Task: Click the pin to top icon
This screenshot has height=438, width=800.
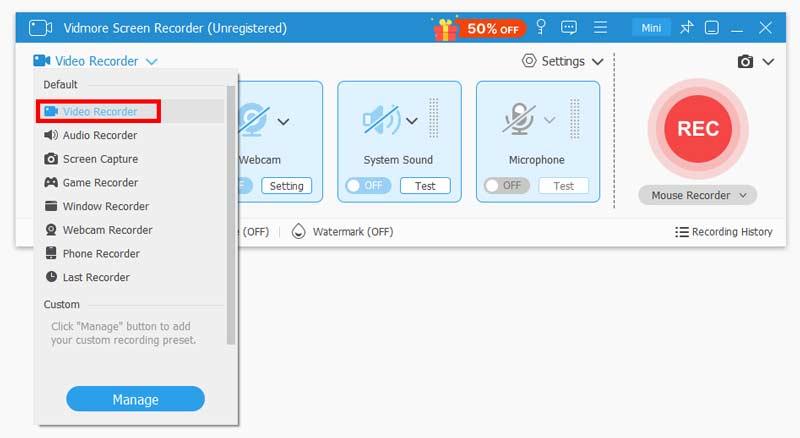Action: [687, 28]
